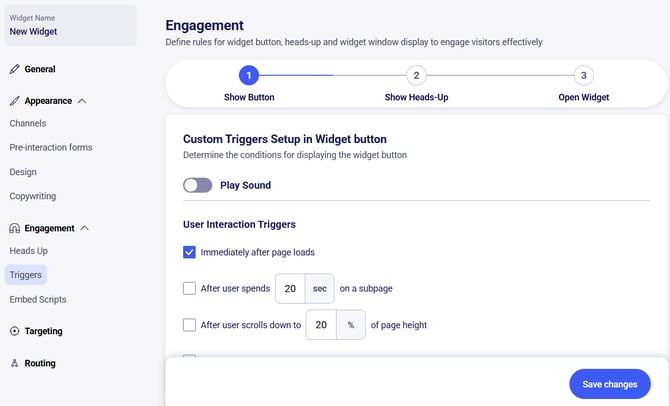Click the Engagement headset icon
Screen dimensions: 670x406
15,228
